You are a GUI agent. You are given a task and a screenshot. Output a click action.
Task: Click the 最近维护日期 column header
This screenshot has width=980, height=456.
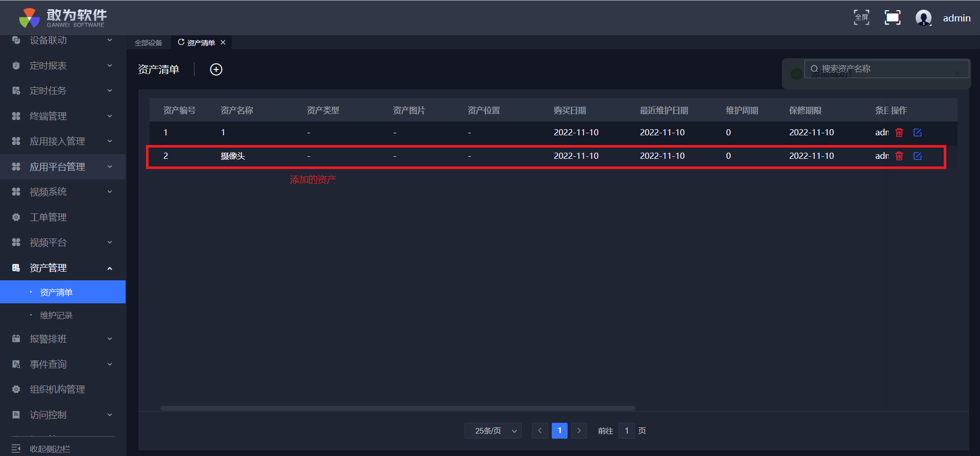[664, 110]
